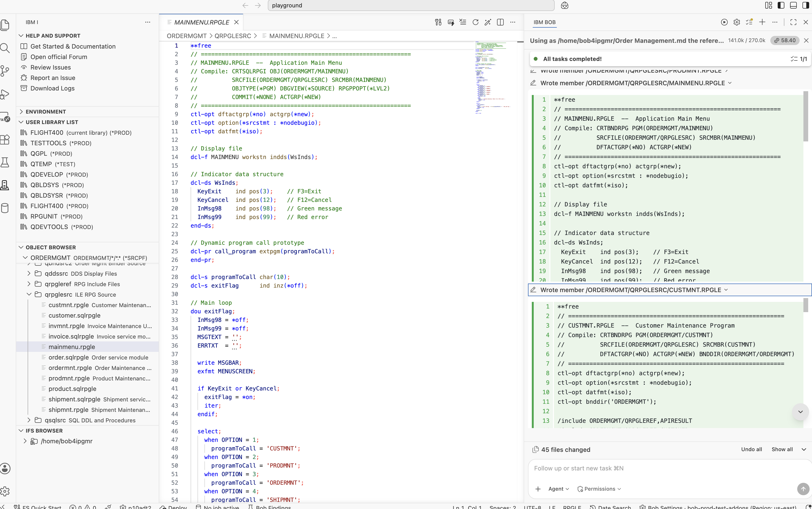The height and width of the screenshot is (509, 812).
Task: Send the message with the arrow button
Action: point(803,489)
